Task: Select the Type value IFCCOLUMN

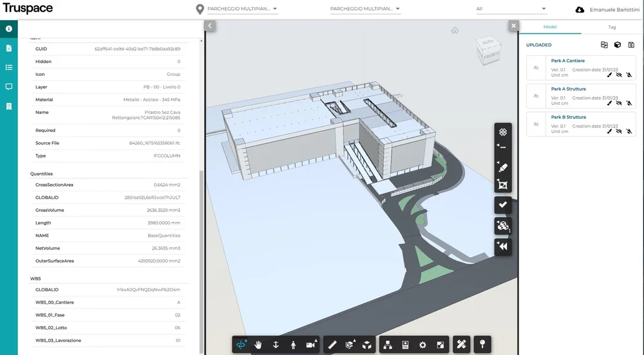Action: coord(167,156)
